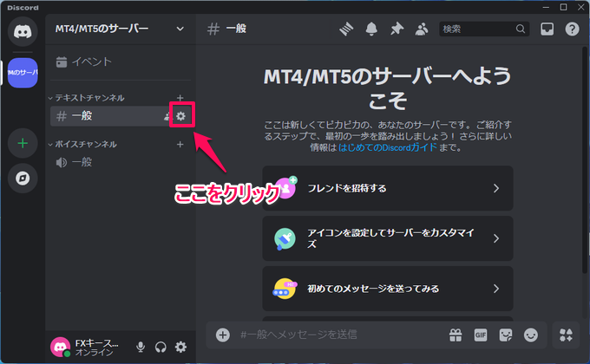The height and width of the screenshot is (364, 590).
Task: Mute the microphone in user panel
Action: [x=141, y=347]
